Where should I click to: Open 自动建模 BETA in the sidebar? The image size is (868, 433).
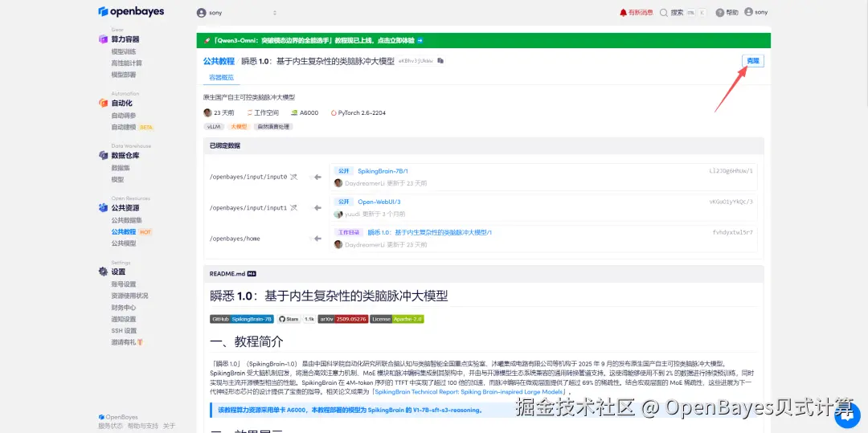(x=133, y=127)
